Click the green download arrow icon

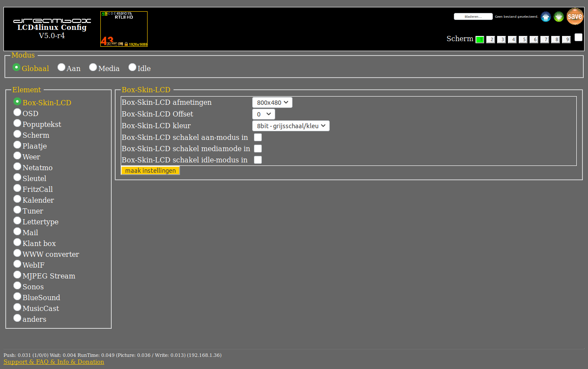click(559, 17)
